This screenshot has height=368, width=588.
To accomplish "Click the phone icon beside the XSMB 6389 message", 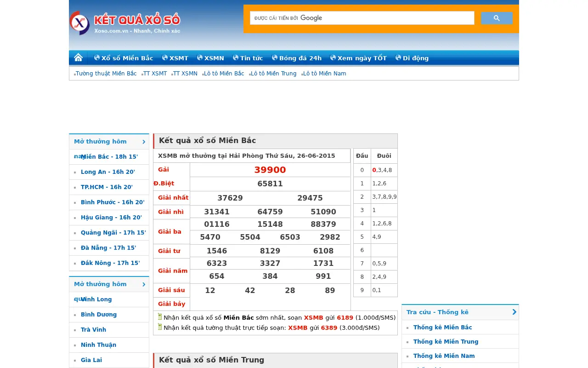I will point(160,327).
